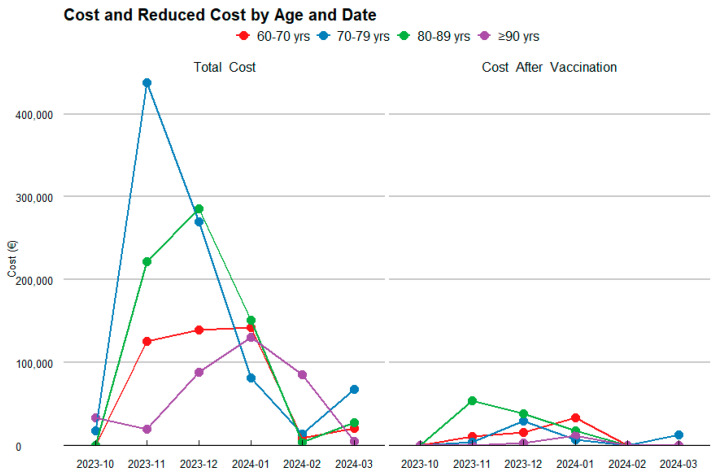
Task: Select the '≥90 yrs' legend label
Action: pos(518,36)
